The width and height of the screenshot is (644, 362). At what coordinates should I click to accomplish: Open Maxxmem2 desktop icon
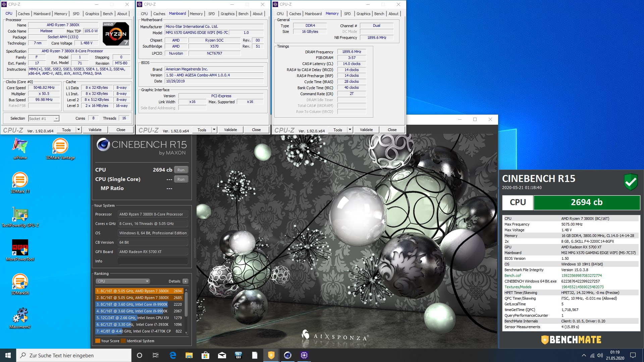click(20, 318)
